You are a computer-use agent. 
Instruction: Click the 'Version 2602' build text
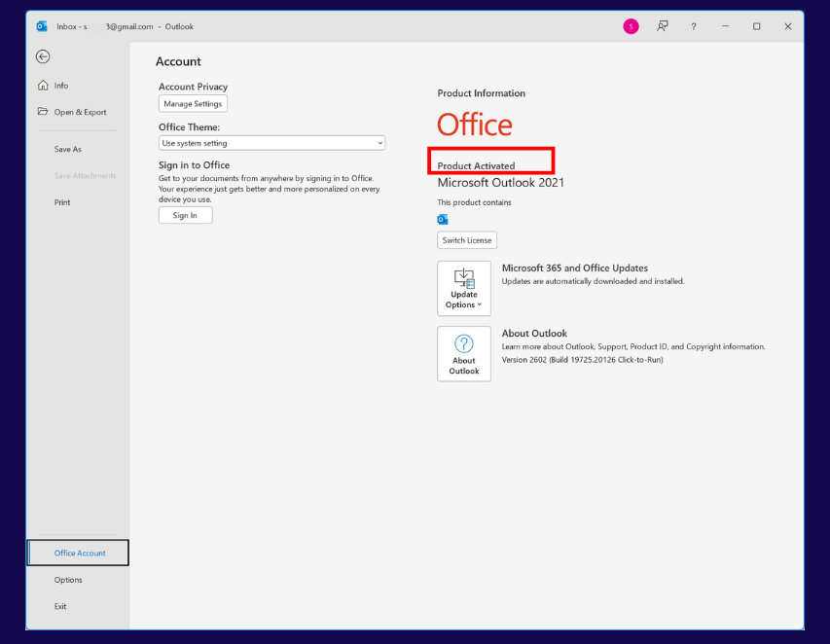point(582,359)
